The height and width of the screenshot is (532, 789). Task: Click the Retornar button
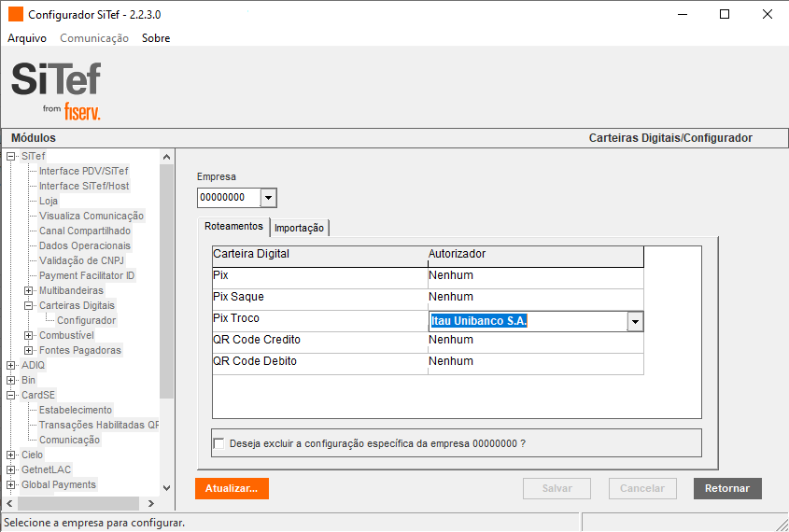(x=727, y=488)
